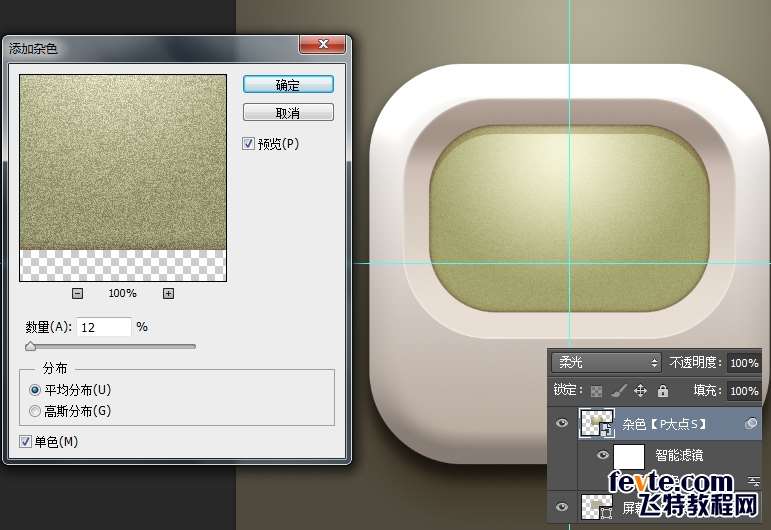The image size is (771, 530).
Task: Open filter blending options slider icon
Action: click(753, 481)
